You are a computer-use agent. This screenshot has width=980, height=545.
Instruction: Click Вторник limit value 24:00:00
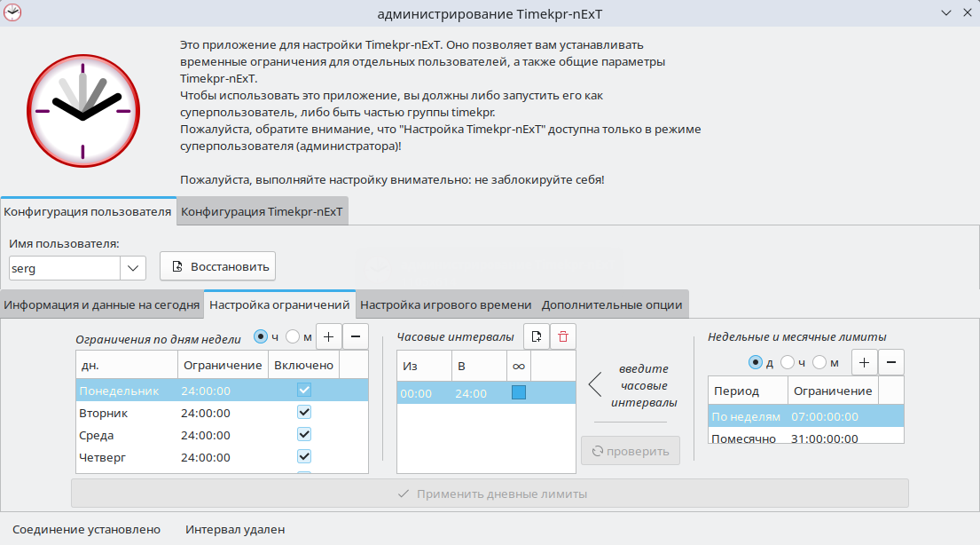point(206,413)
